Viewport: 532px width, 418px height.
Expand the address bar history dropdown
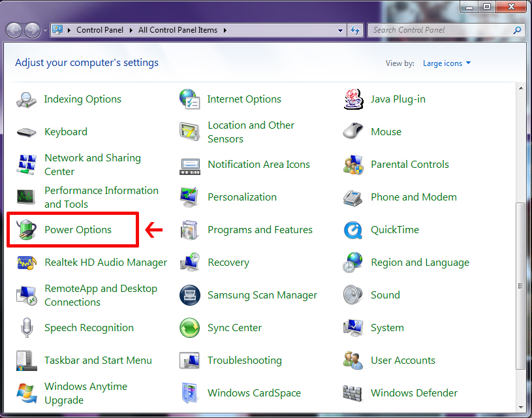340,30
